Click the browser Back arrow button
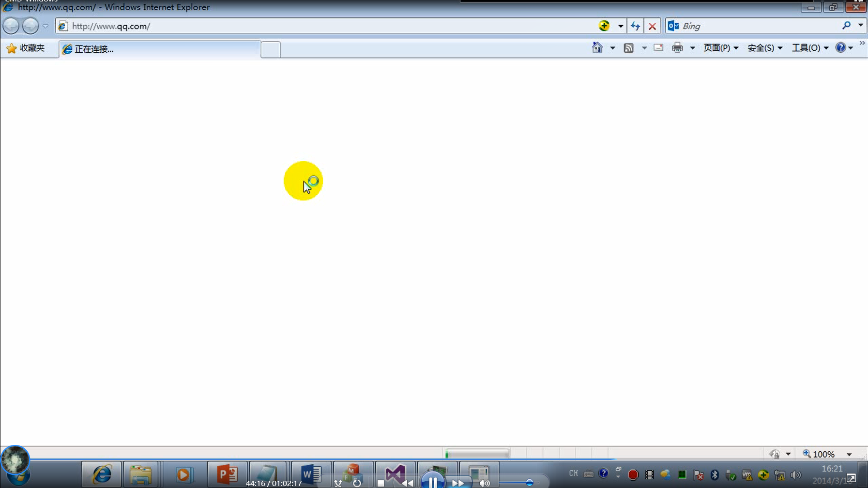 coord(11,26)
